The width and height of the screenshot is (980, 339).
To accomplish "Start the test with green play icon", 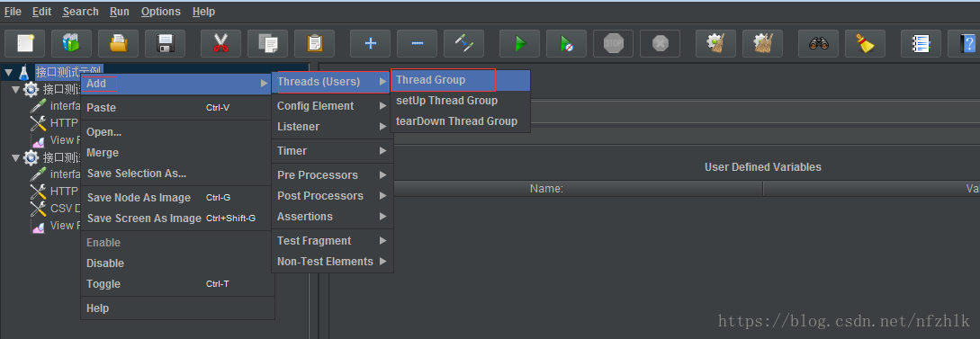I will point(519,44).
